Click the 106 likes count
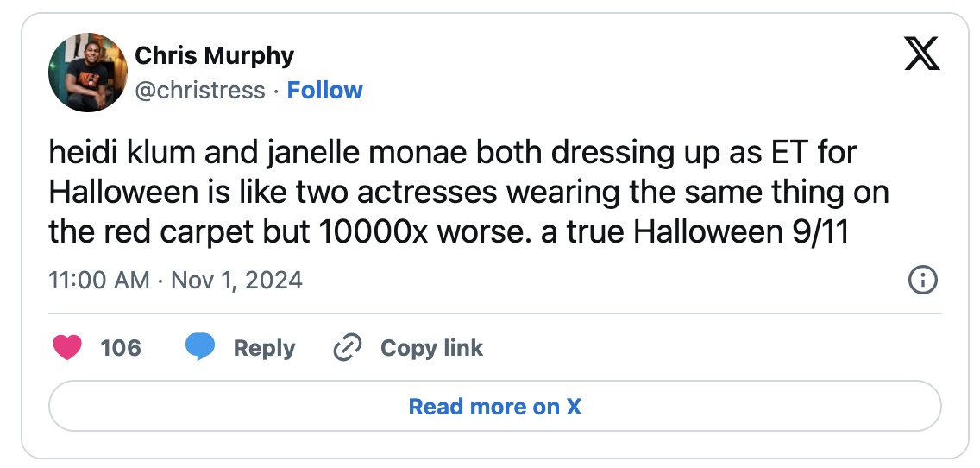This screenshot has height=468, width=980. click(120, 348)
